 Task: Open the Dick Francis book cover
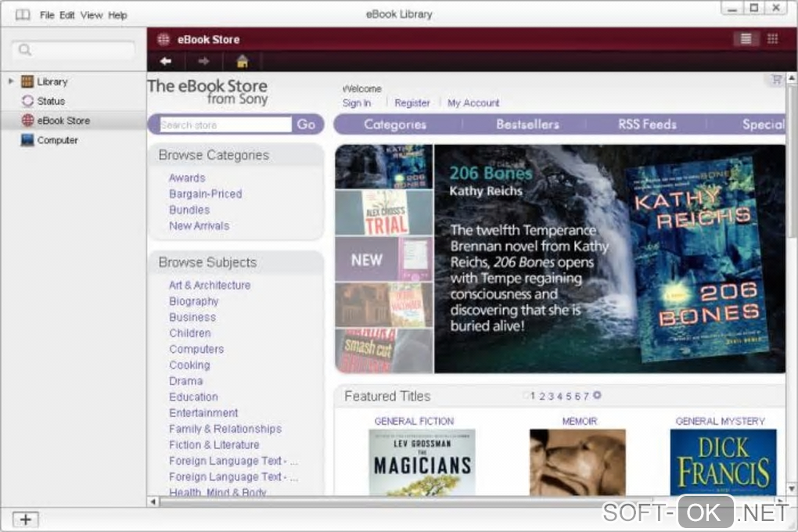pos(723,462)
